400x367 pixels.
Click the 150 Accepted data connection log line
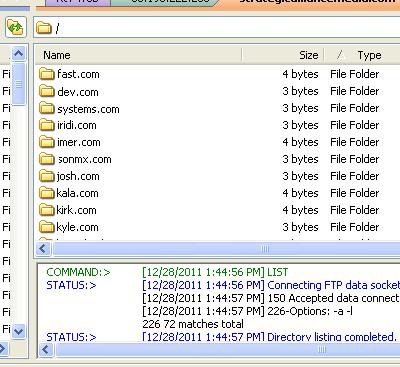[x=271, y=298]
